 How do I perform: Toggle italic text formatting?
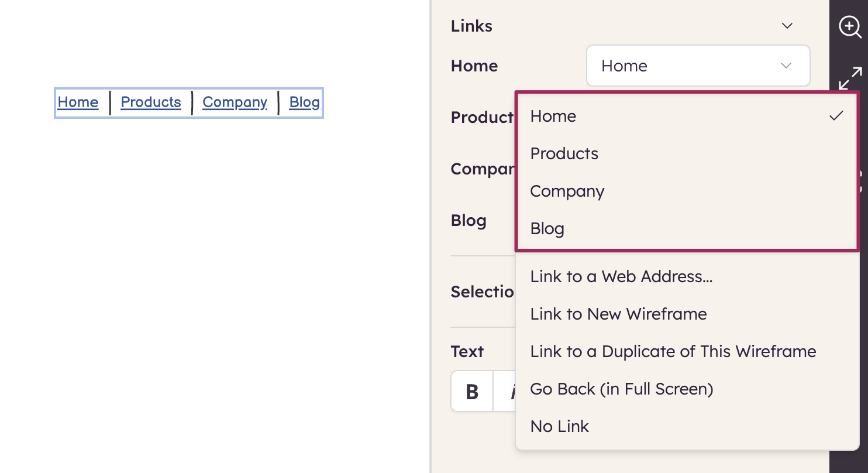click(508, 391)
